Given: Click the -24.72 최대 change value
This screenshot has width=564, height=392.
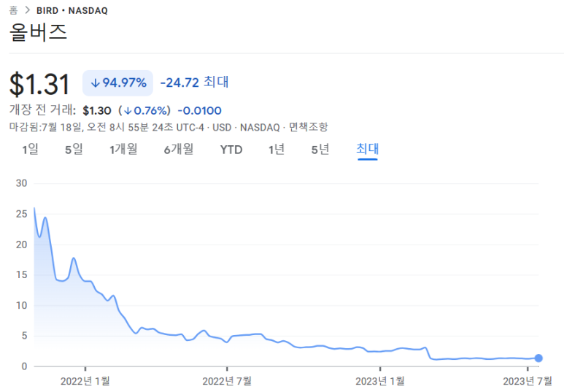Looking at the screenshot, I should (194, 82).
